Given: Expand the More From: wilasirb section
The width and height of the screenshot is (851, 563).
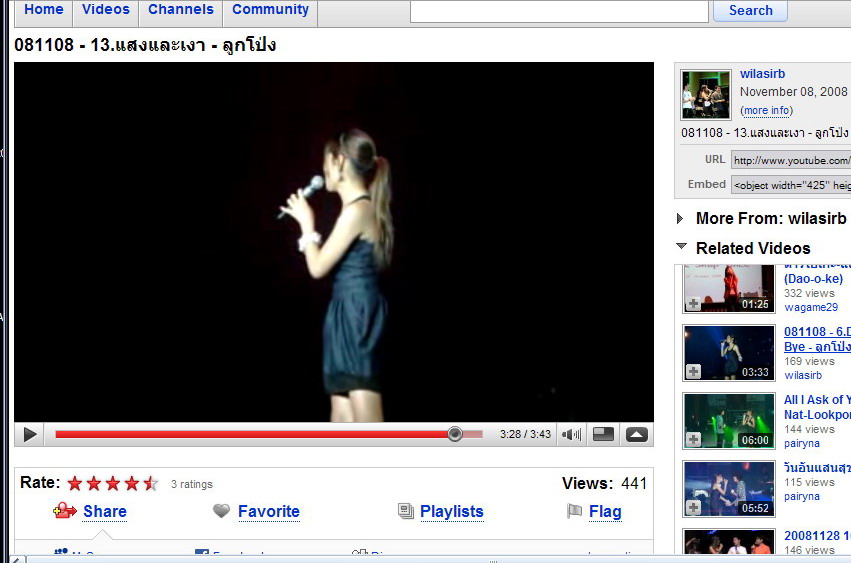Looking at the screenshot, I should click(x=680, y=219).
